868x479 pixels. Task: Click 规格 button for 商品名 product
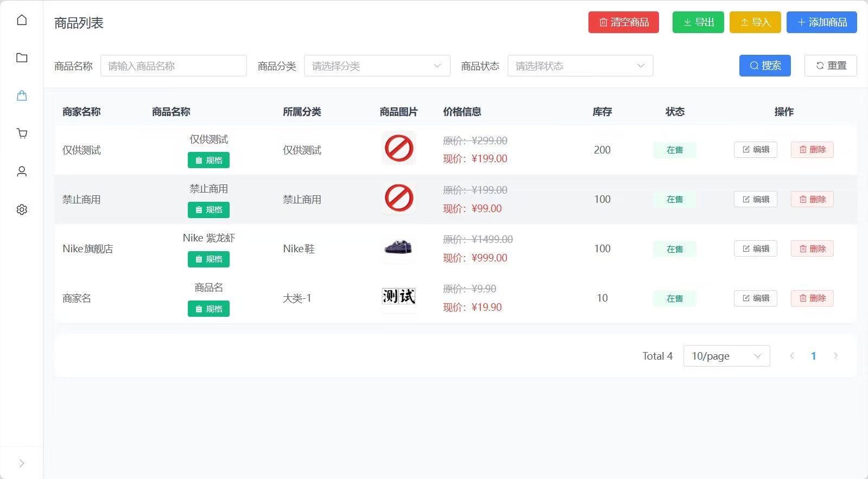click(x=208, y=309)
